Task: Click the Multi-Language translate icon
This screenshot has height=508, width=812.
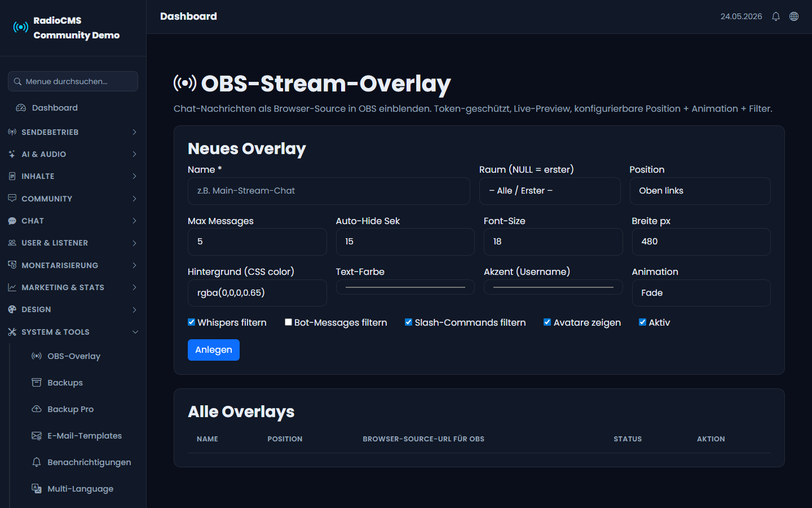Action: point(37,489)
